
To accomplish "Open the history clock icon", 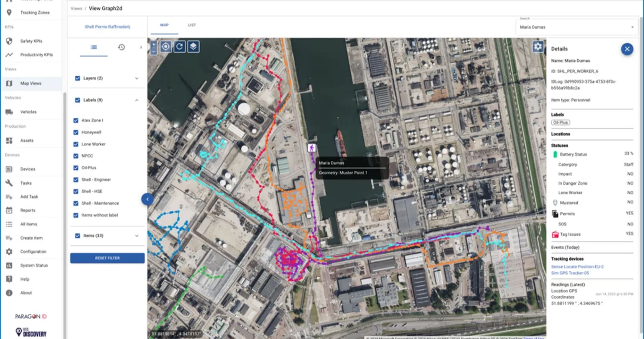I will coord(121,47).
